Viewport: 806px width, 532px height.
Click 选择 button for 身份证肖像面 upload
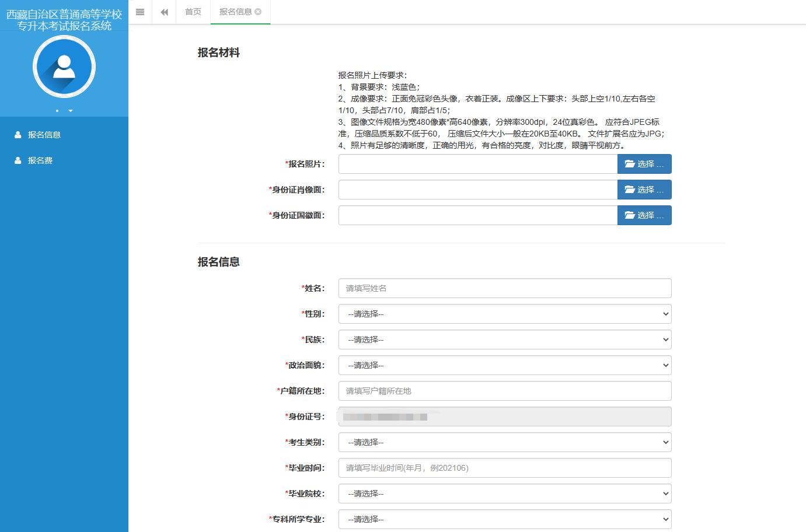pos(644,190)
